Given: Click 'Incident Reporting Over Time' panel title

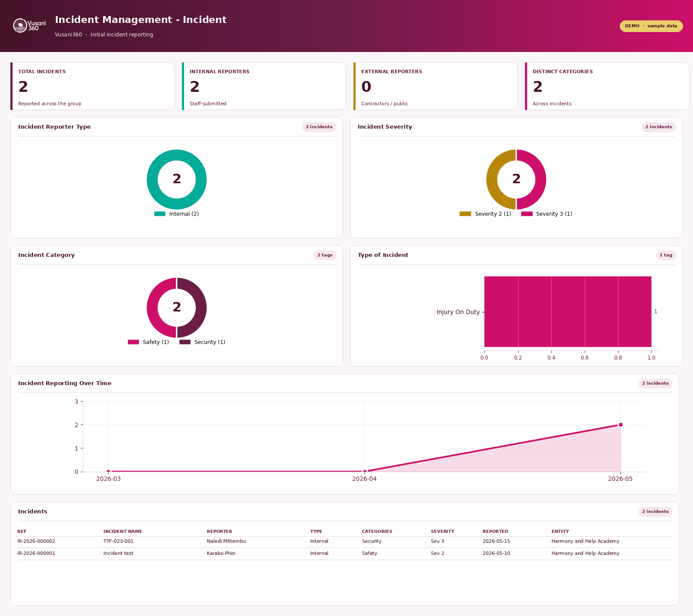Looking at the screenshot, I should click(x=65, y=383).
